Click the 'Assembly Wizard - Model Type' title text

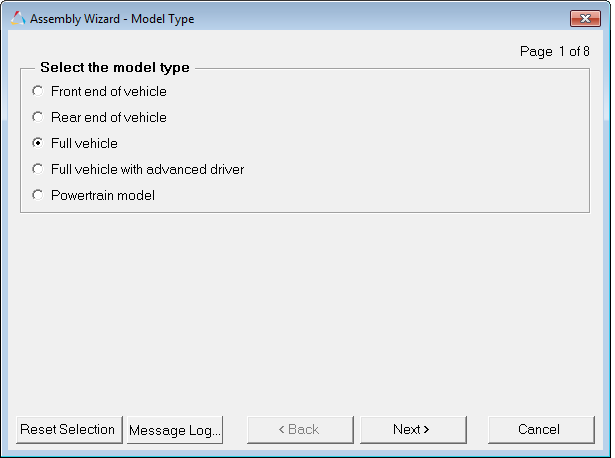(x=112, y=19)
